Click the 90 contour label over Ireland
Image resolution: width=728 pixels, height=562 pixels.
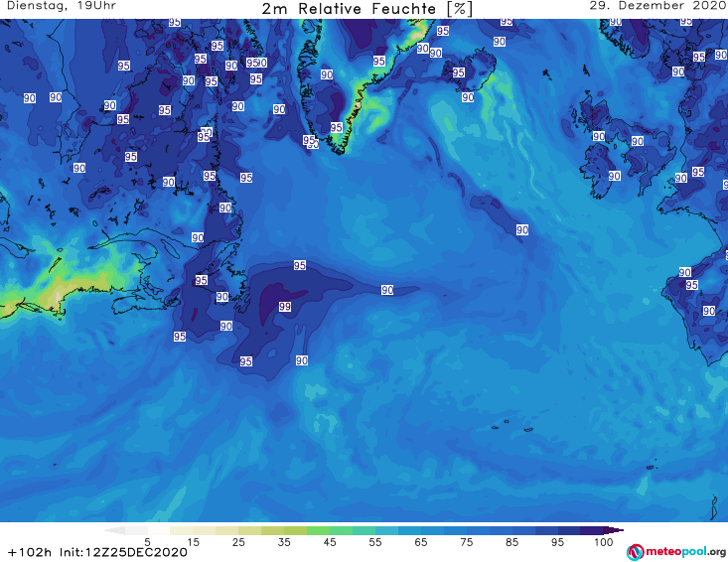614,176
